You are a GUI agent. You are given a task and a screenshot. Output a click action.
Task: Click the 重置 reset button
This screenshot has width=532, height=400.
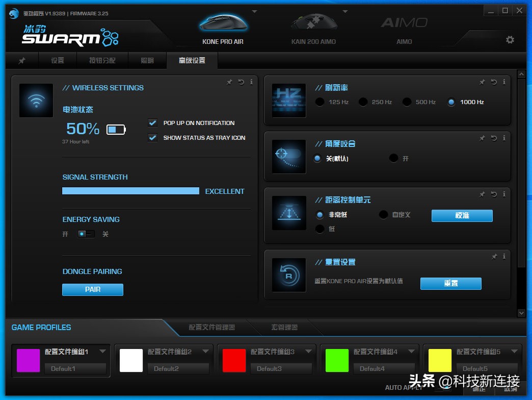450,284
